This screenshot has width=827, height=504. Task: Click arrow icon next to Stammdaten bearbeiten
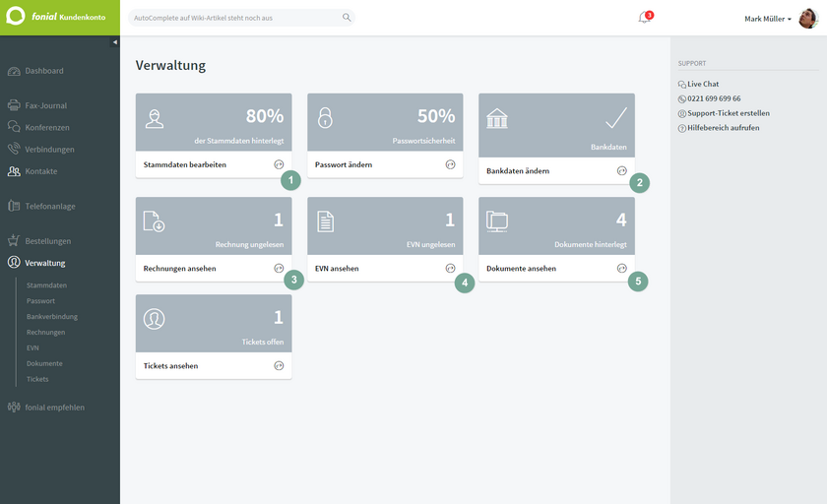279,164
